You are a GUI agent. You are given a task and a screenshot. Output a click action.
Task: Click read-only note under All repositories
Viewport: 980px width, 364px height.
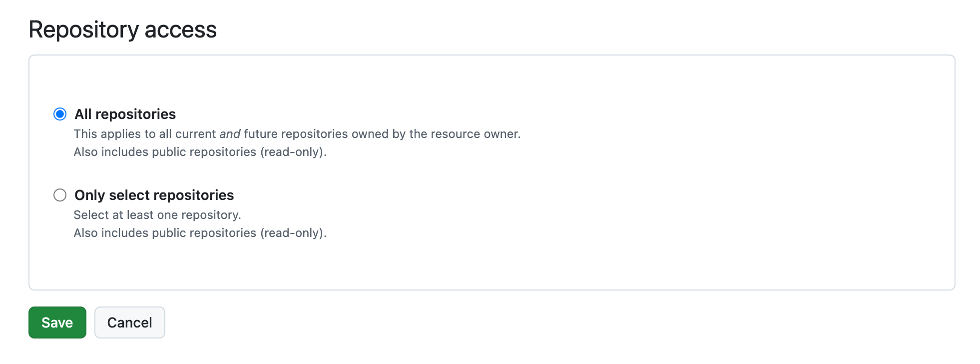coord(200,152)
